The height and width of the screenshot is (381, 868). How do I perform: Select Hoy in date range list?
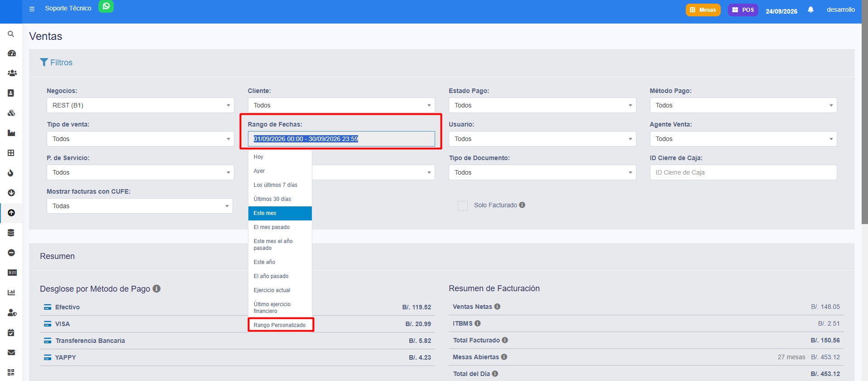280,157
